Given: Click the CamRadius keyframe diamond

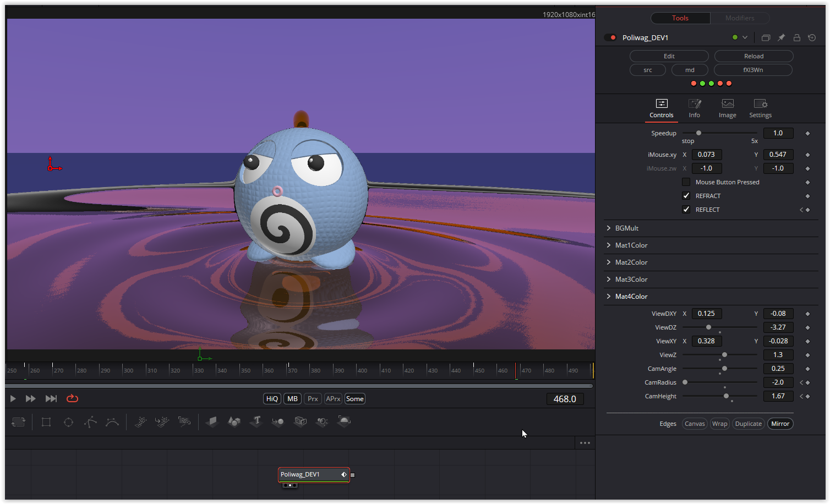Looking at the screenshot, I should tap(807, 382).
